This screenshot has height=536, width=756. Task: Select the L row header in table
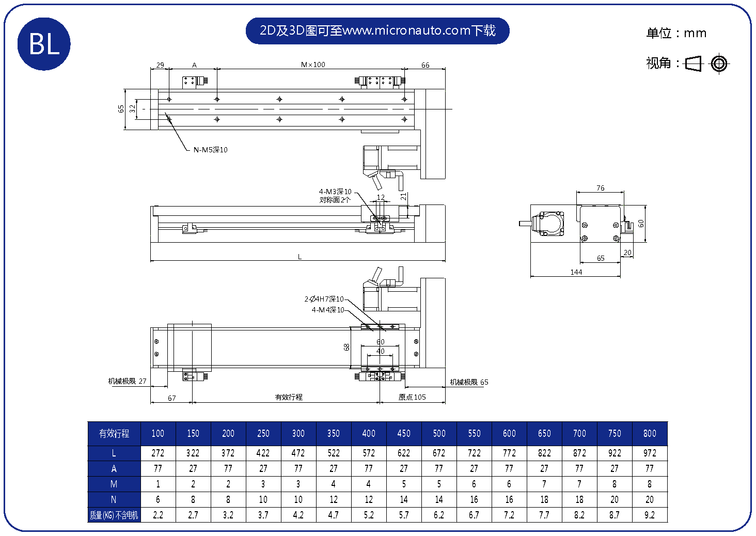114,453
